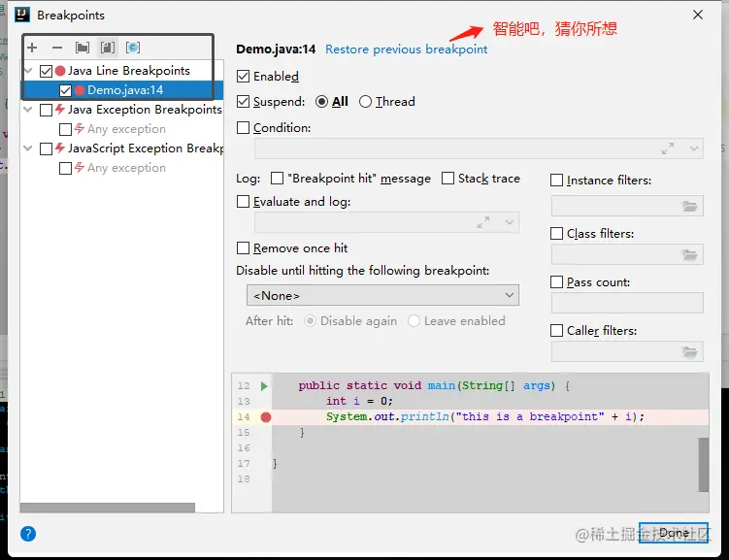Enable Instance filters checkbox
This screenshot has height=560, width=729.
[556, 180]
